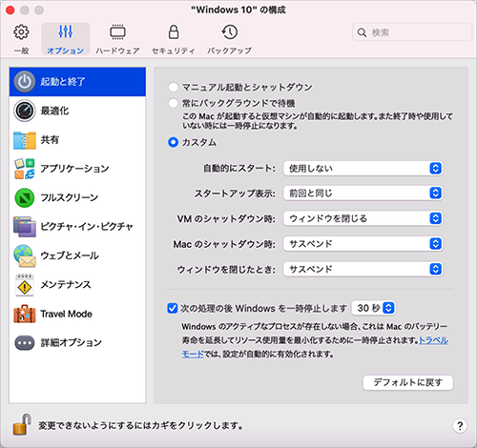Image resolution: width=477 pixels, height=448 pixels.
Task: Click the Travel Mode suitcase icon
Action: (25, 314)
